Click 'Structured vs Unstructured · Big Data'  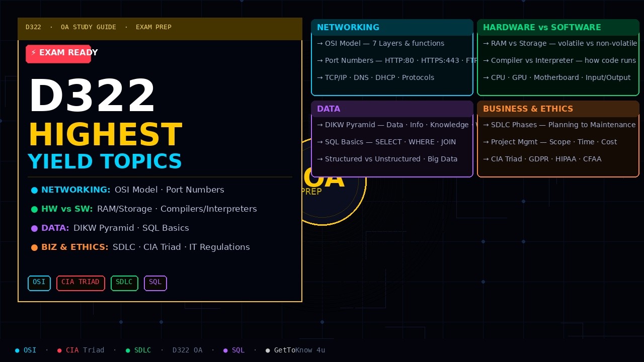click(387, 159)
